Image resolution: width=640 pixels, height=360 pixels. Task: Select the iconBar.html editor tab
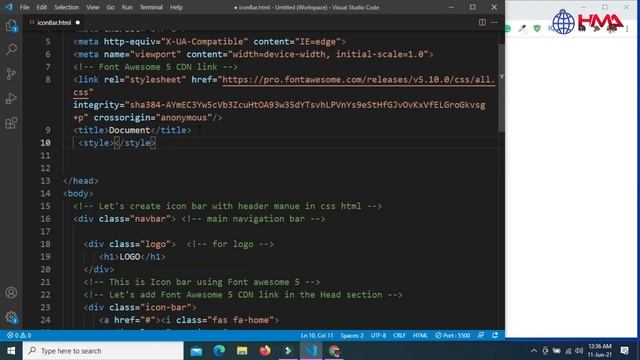(54, 22)
